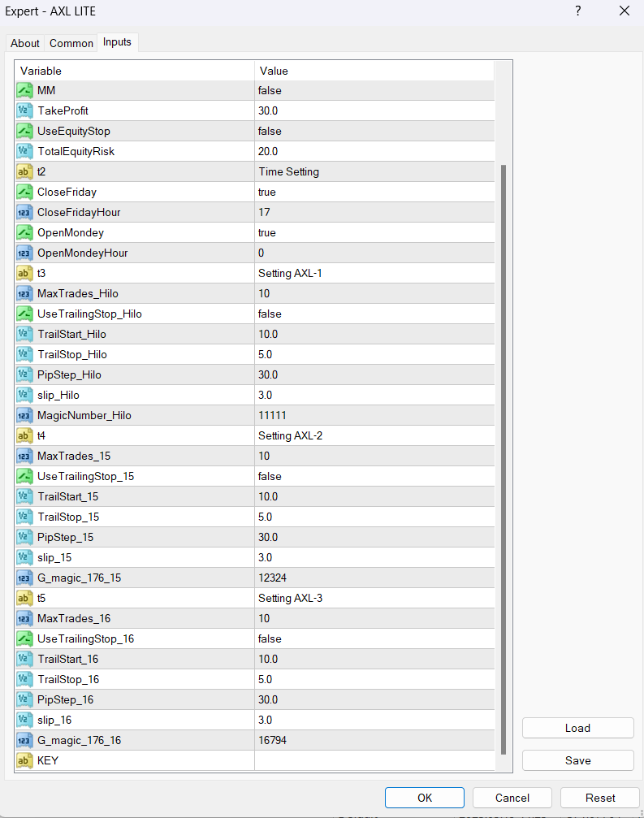644x818 pixels.
Task: Select the string icon next to KEY
Action: [24, 760]
